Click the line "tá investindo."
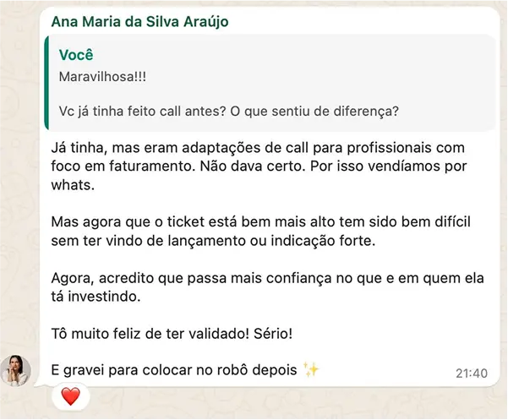This screenshot has width=508, height=420. point(93,298)
